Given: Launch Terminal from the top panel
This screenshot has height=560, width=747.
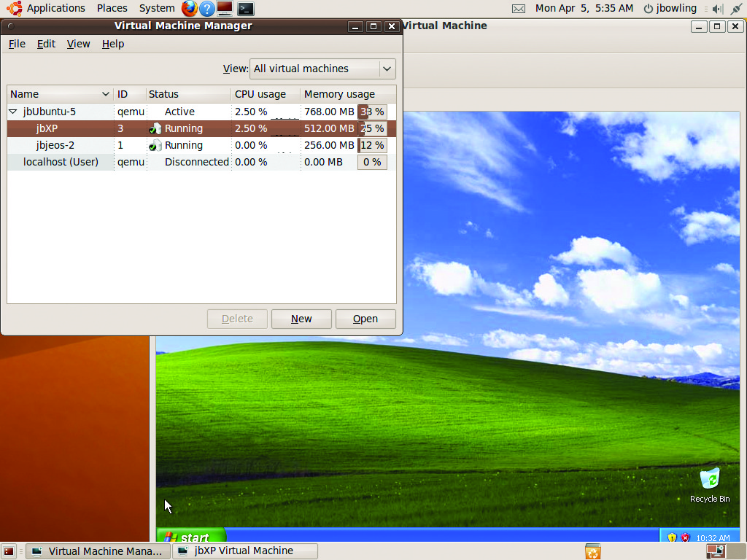Looking at the screenshot, I should pos(246,9).
